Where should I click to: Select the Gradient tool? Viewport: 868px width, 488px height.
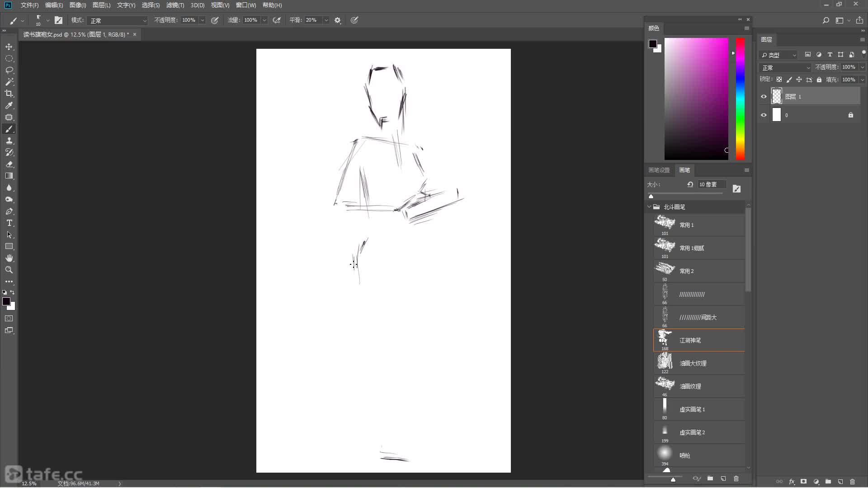(9, 176)
